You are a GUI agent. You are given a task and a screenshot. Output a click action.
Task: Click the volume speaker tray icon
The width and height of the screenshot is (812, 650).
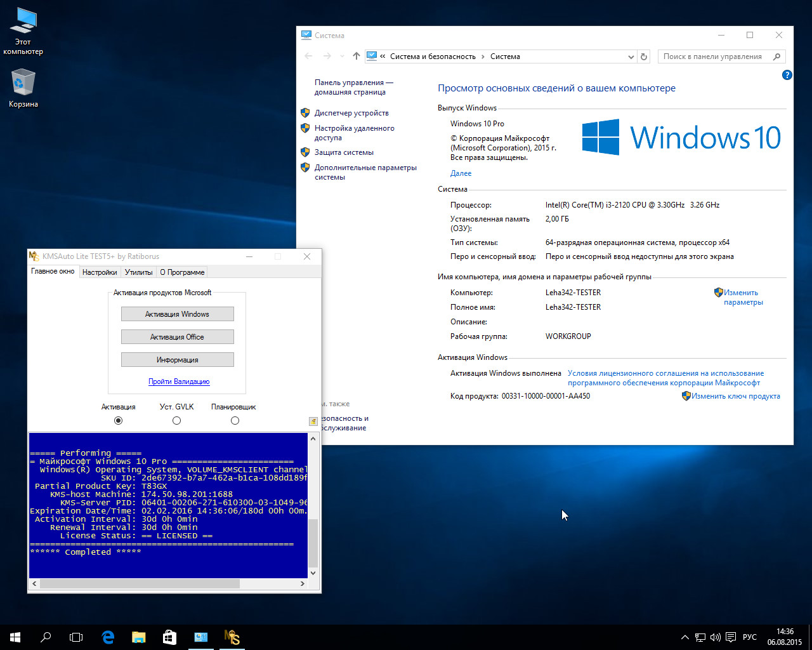pyautogui.click(x=716, y=637)
